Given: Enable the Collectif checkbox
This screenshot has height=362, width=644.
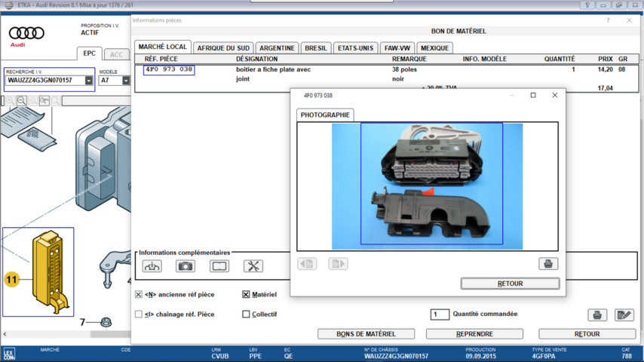Looking at the screenshot, I should (x=246, y=314).
